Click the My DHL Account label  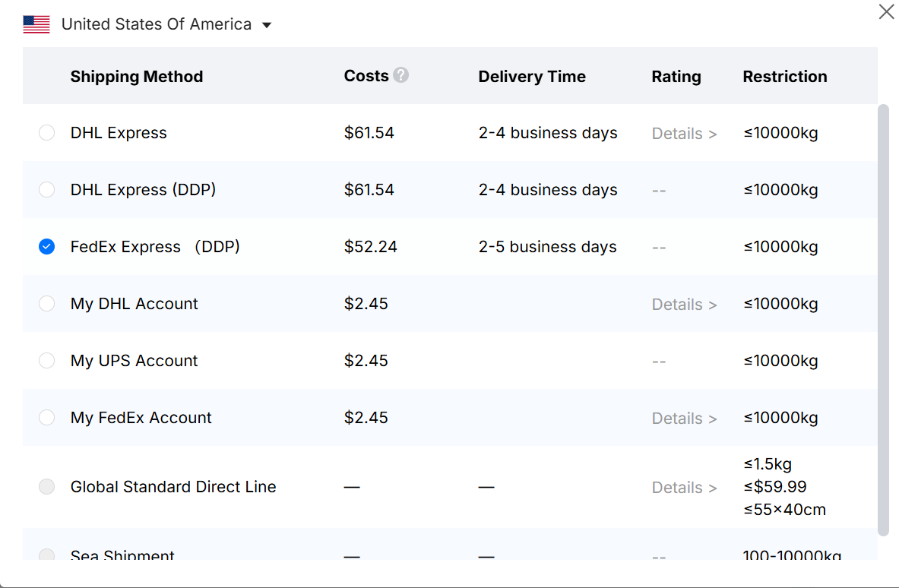point(135,304)
